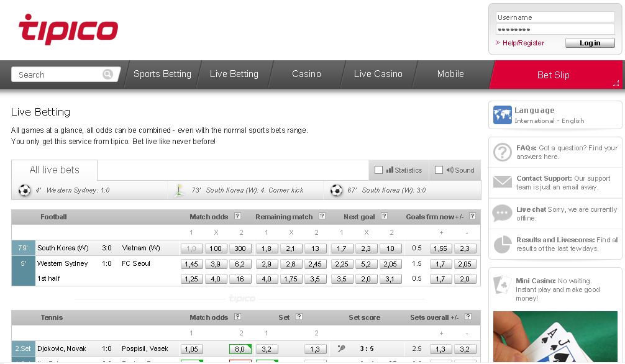Select remaining match odds 13 for Vietnam

tap(315, 248)
